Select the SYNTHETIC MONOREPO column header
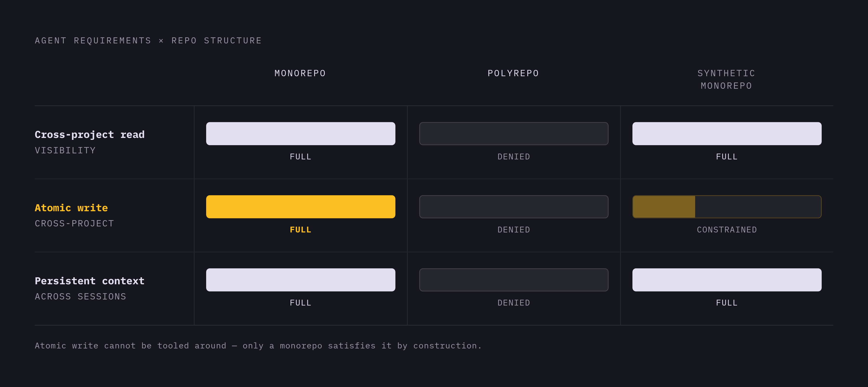Screen dimensions: 868x387 point(726,80)
